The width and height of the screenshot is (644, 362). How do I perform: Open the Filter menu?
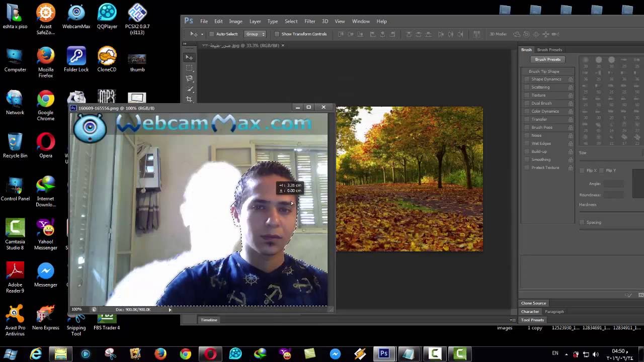(309, 21)
